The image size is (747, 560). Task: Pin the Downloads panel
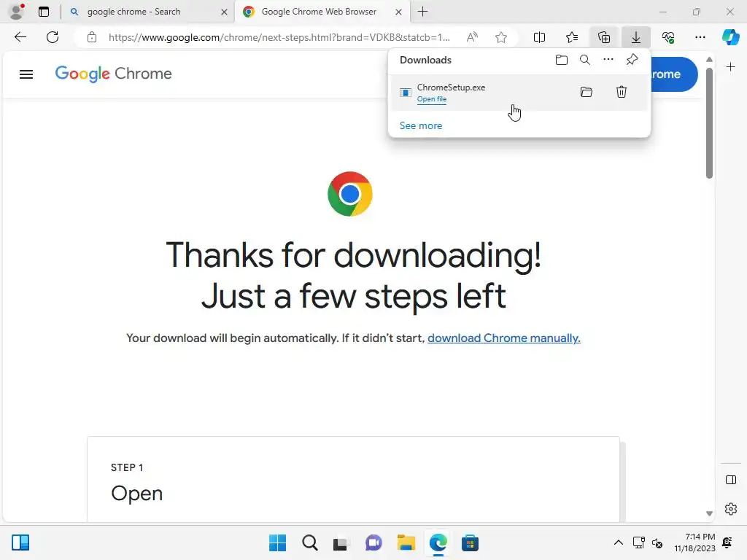pos(632,60)
